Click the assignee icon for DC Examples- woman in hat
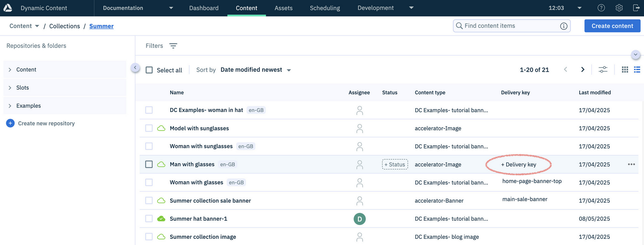This screenshot has width=644, height=245. [x=359, y=110]
